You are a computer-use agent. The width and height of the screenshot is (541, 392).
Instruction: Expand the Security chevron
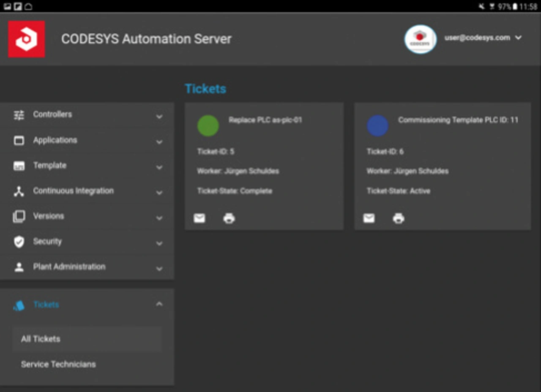(x=159, y=243)
